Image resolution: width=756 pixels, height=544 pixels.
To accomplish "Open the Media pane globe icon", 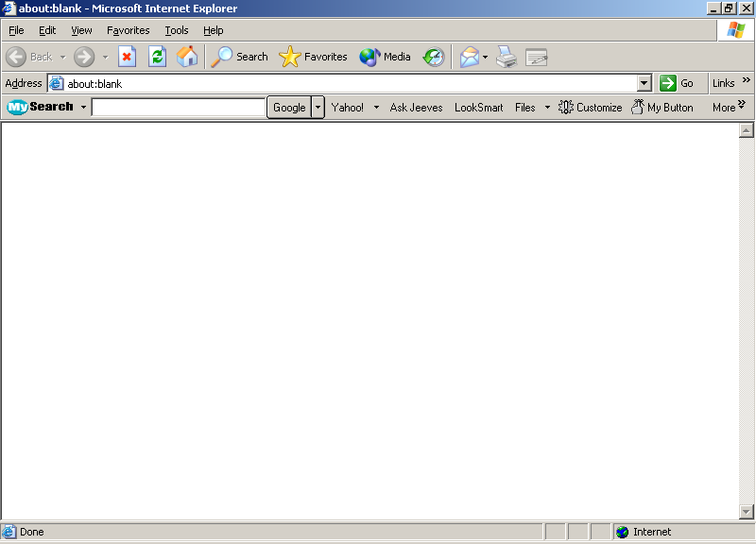I will (369, 57).
